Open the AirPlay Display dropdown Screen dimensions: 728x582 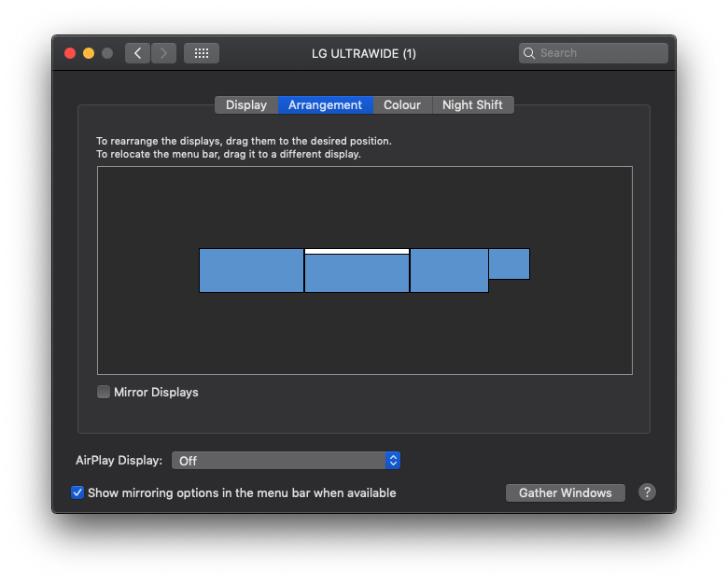286,461
